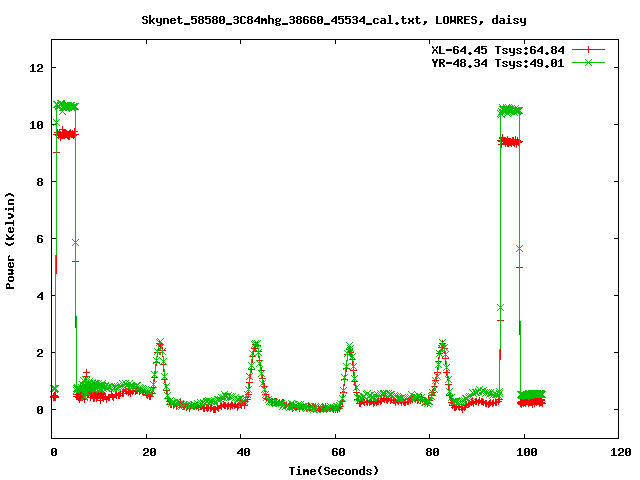640x480 pixels.
Task: Click the x-axis tick label 100
Action: [x=527, y=452]
